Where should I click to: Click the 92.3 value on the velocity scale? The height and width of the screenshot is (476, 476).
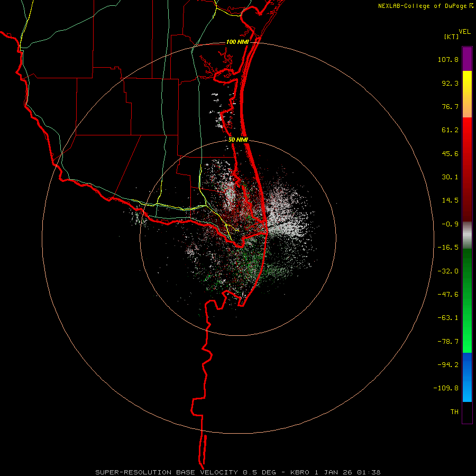coord(450,83)
